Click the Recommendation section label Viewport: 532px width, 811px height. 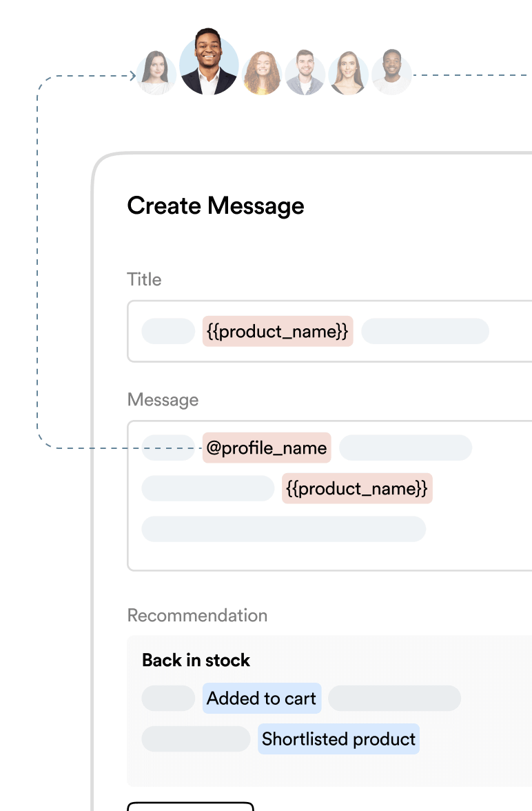197,616
